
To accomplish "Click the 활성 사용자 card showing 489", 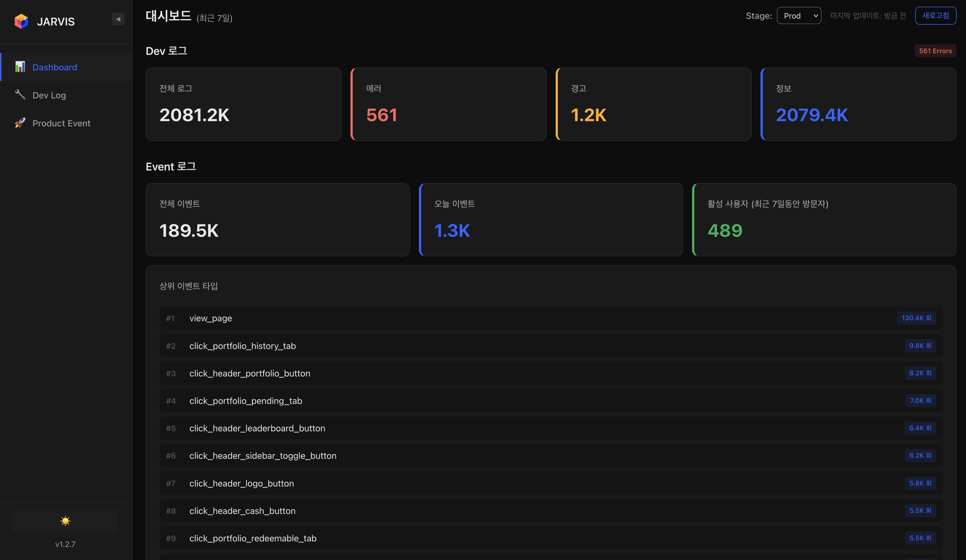I will tap(824, 220).
